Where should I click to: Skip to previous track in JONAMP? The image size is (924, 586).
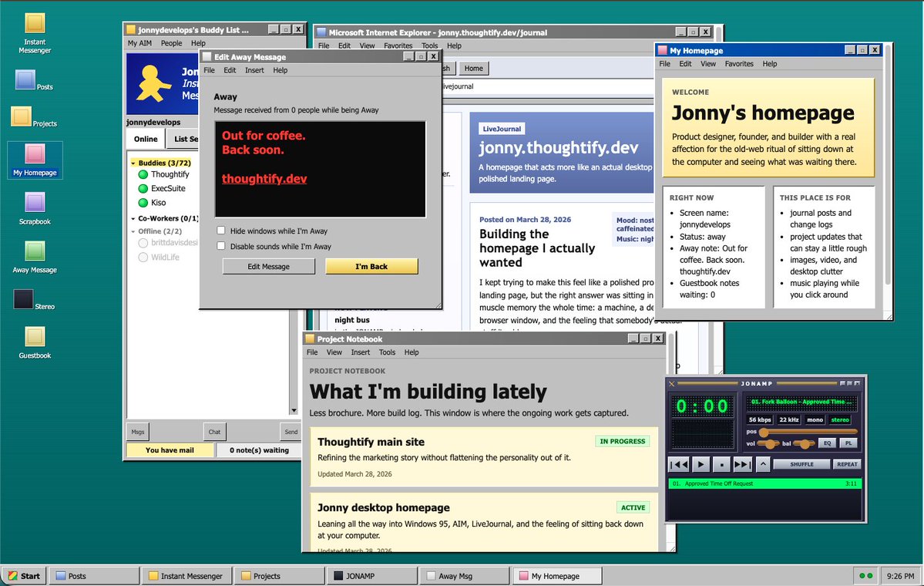(x=678, y=464)
